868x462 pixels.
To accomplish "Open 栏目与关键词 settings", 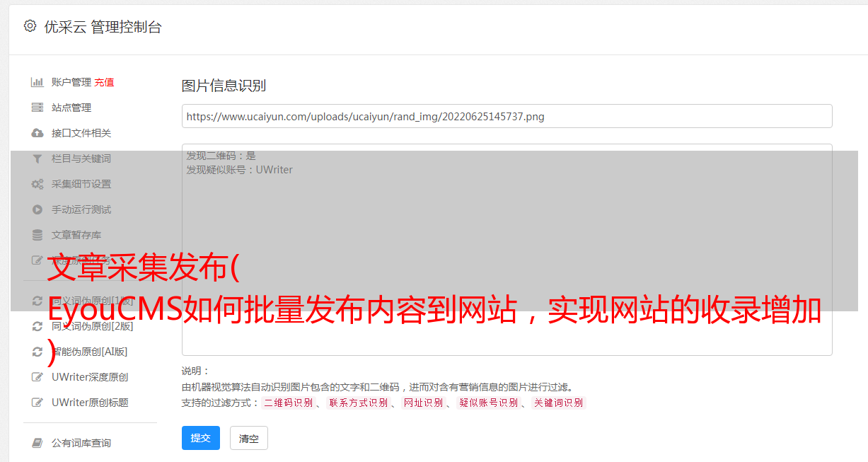I will pyautogui.click(x=81, y=158).
